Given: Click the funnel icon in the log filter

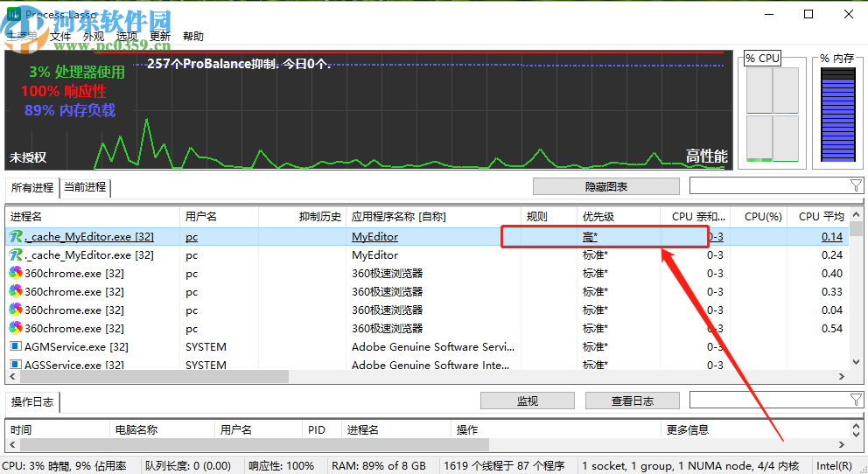Looking at the screenshot, I should 856,400.
